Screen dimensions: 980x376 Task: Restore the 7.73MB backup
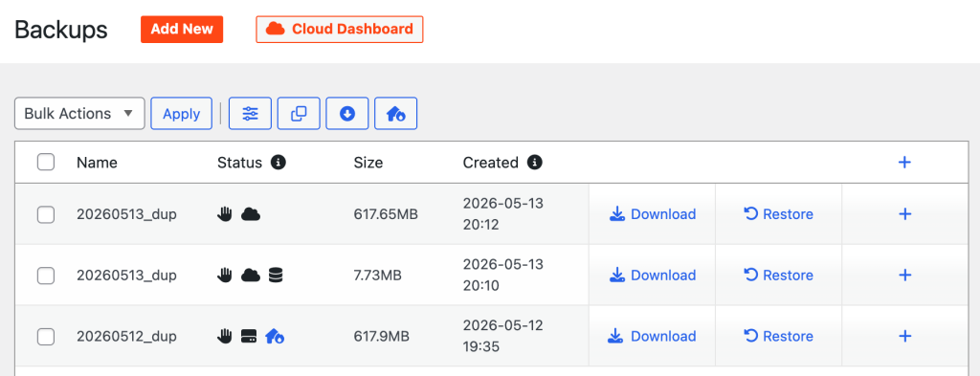[778, 275]
